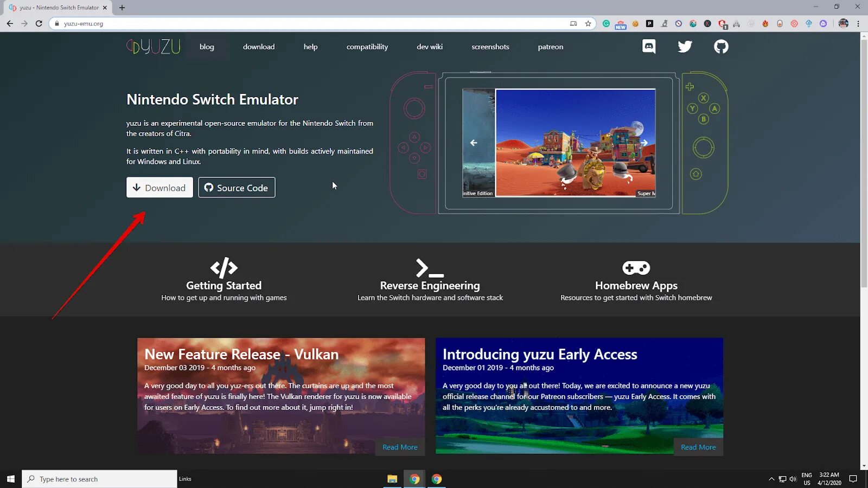Open the yuzu Discord server icon
The image size is (868, 488).
649,47
